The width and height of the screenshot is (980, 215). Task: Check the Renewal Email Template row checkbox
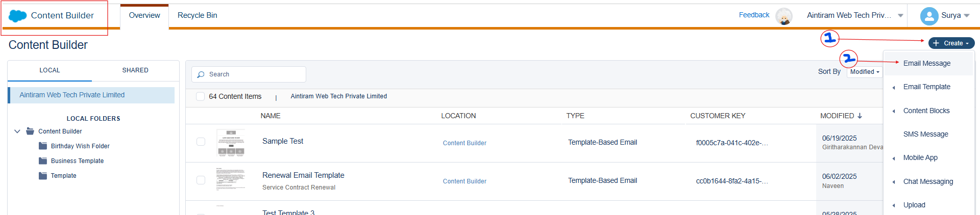tap(201, 180)
